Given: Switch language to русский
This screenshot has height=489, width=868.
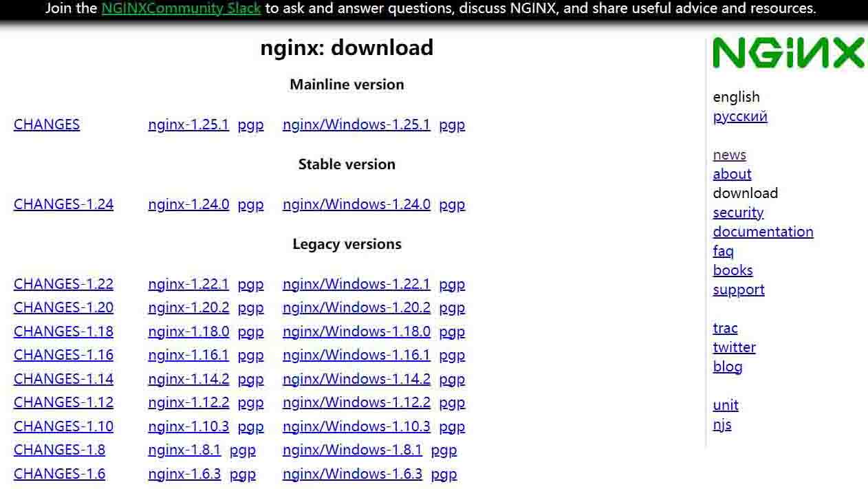Looking at the screenshot, I should coord(739,116).
